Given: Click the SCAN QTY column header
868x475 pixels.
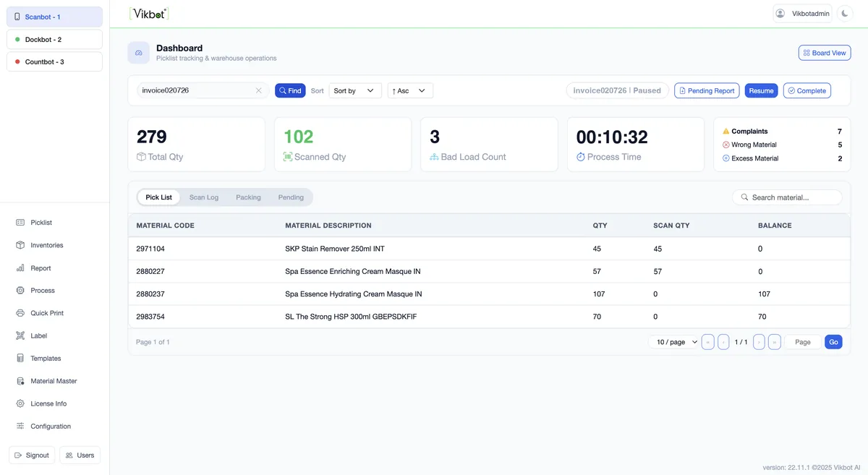Looking at the screenshot, I should point(671,226).
